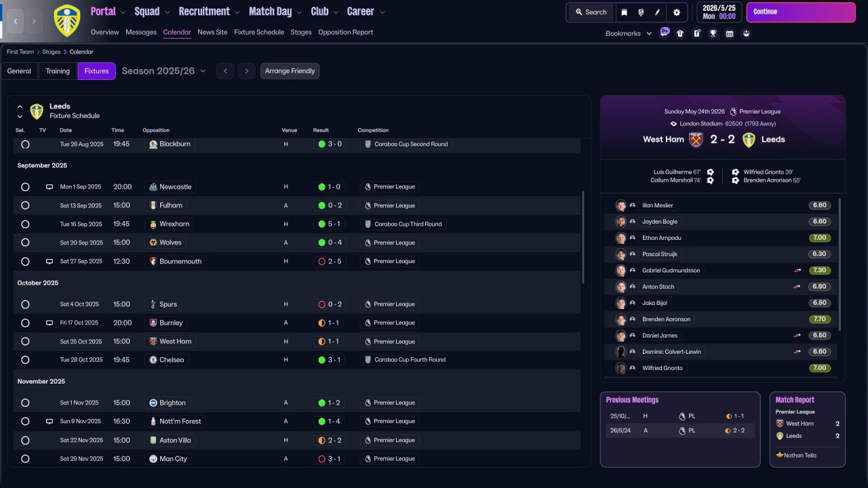Viewport: 868px width, 488px height.
Task: Open the Career dropdown menu
Action: [366, 12]
